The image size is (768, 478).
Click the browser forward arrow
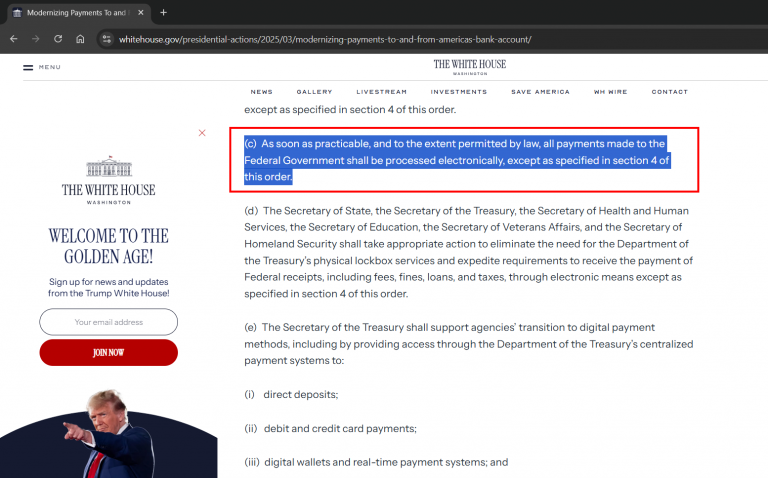tap(36, 39)
